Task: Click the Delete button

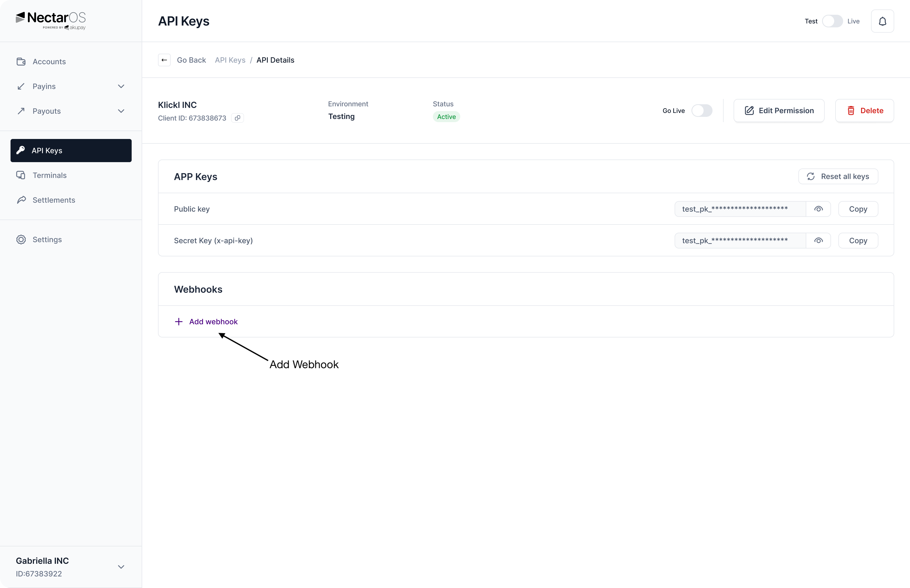Action: coord(864,111)
